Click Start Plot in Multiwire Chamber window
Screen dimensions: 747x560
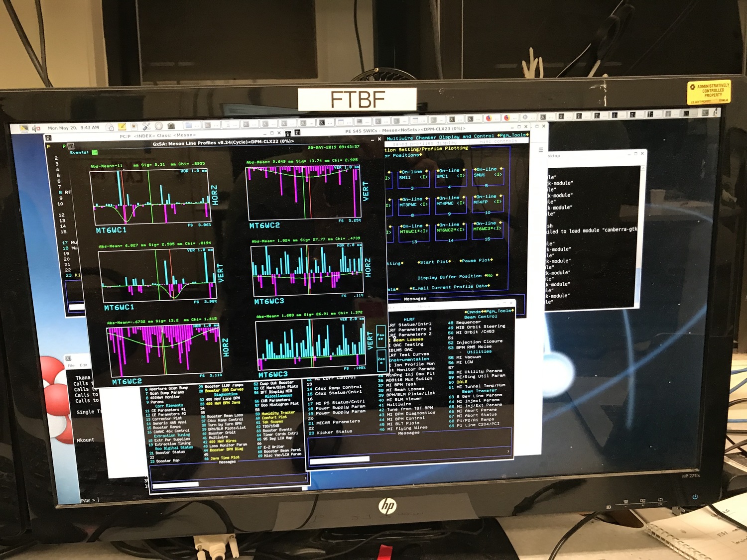(x=434, y=262)
